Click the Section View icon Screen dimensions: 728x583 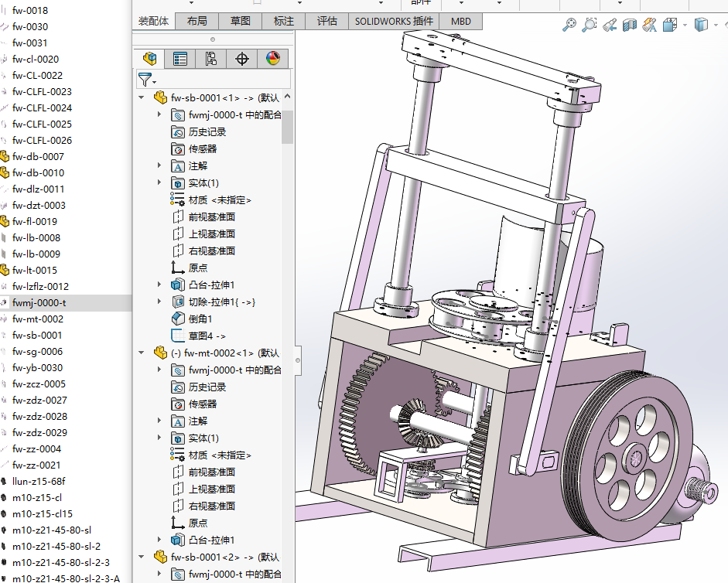point(629,25)
